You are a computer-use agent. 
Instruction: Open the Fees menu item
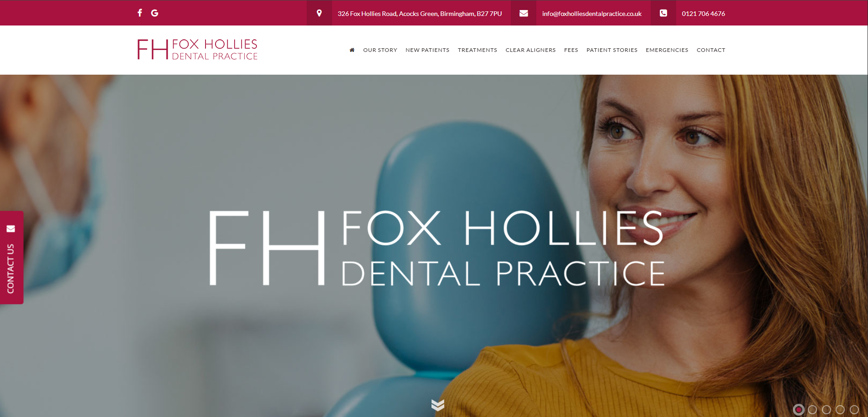tap(571, 50)
